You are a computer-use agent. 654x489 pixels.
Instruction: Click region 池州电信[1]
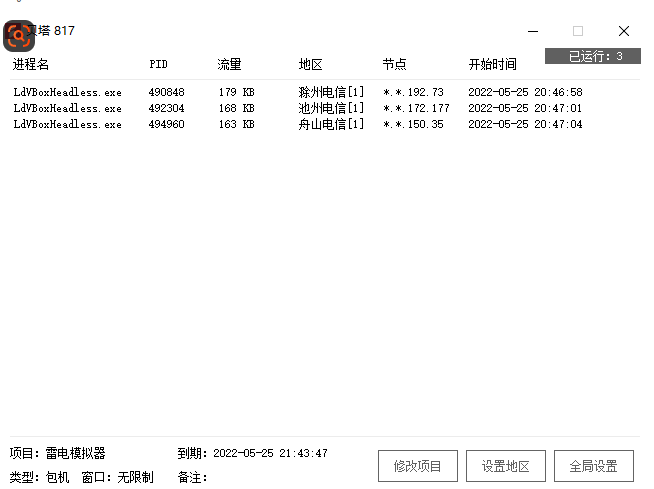point(331,108)
